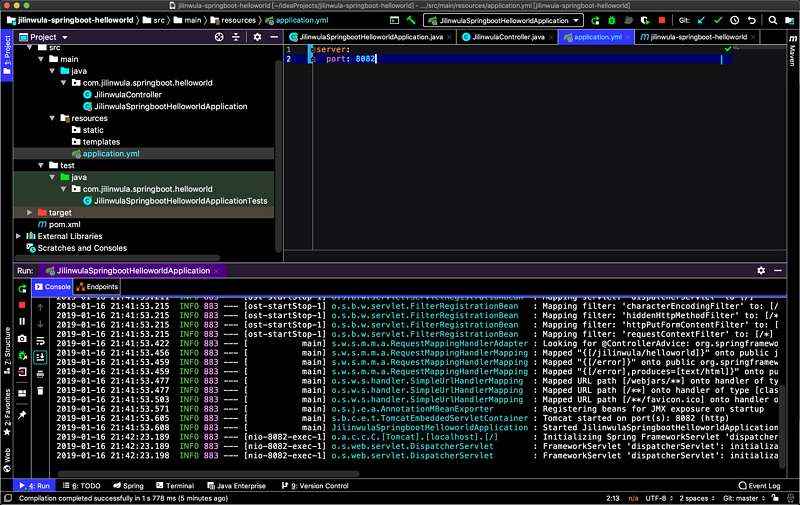Expand the target folder arrow

(29, 212)
